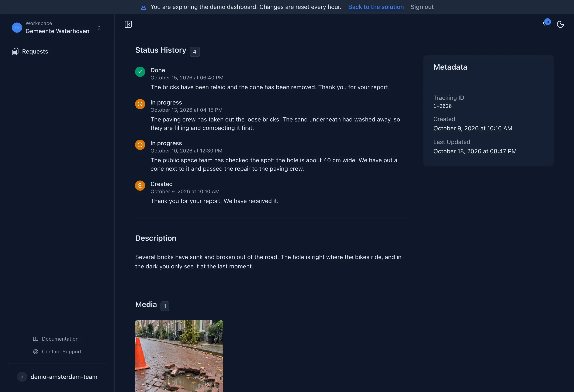Follow the Back to the solution link
The image size is (574, 392).
[376, 7]
